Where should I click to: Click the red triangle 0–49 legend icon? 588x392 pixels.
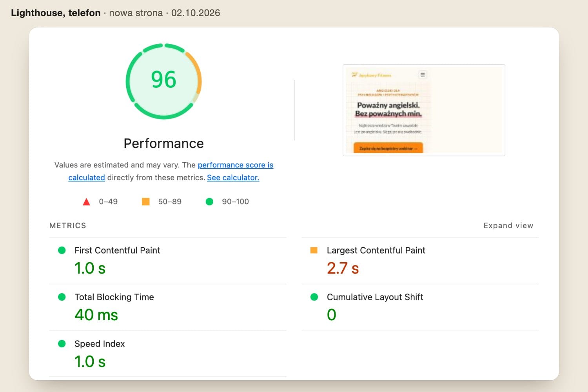pyautogui.click(x=87, y=202)
